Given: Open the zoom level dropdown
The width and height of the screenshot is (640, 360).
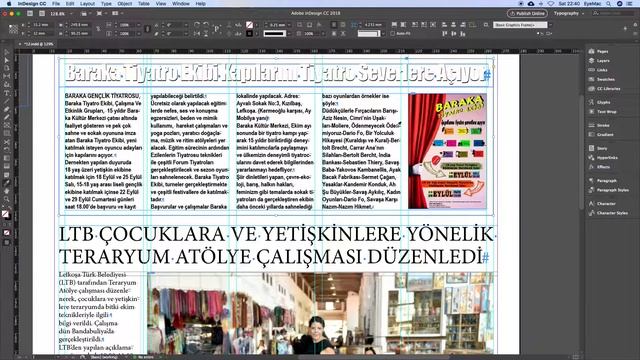Looking at the screenshot, I should pyautogui.click(x=71, y=14).
